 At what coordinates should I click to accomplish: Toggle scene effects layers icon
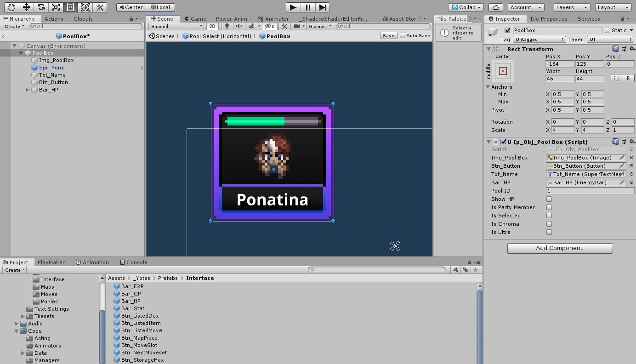tap(251, 27)
